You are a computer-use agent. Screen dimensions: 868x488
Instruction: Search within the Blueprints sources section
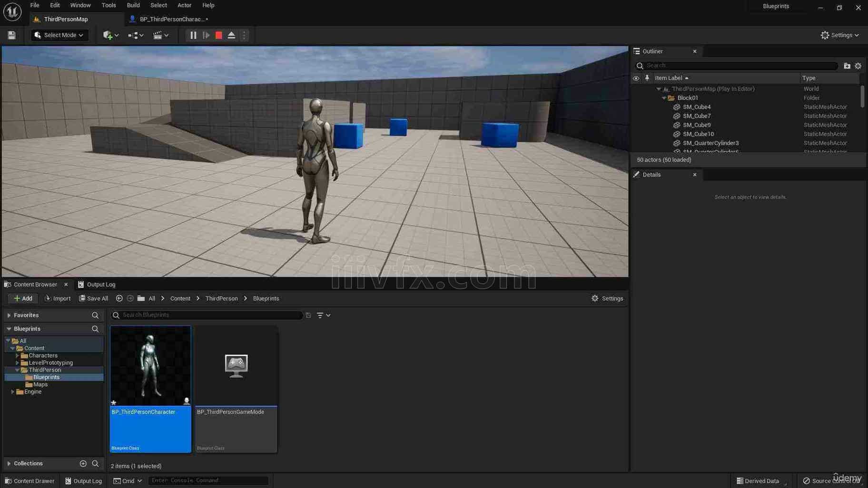tap(95, 329)
